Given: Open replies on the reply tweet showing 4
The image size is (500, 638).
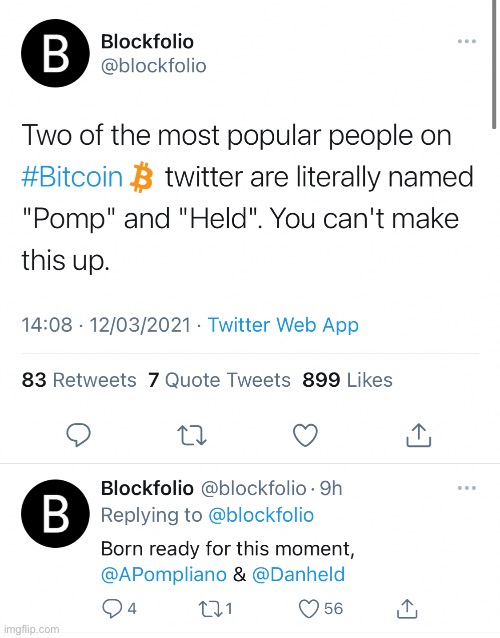Looking at the screenshot, I should (119, 609).
